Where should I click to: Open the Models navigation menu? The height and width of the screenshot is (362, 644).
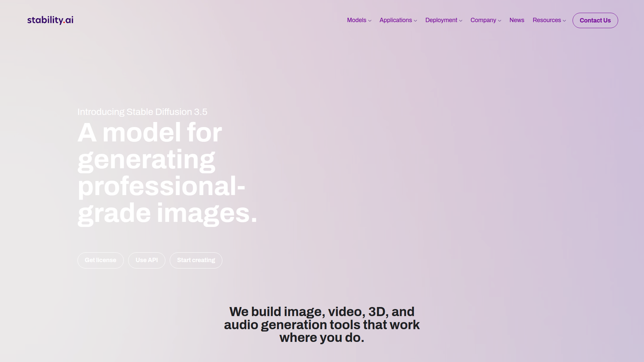356,20
